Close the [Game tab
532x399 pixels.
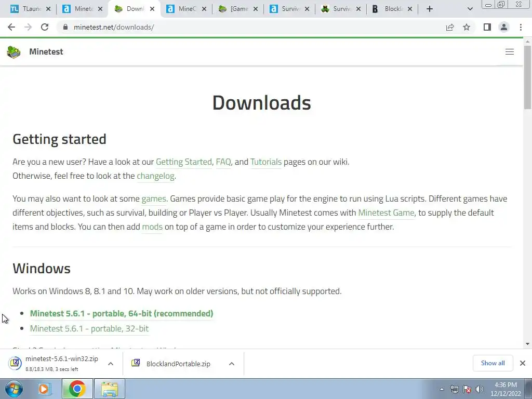(256, 9)
